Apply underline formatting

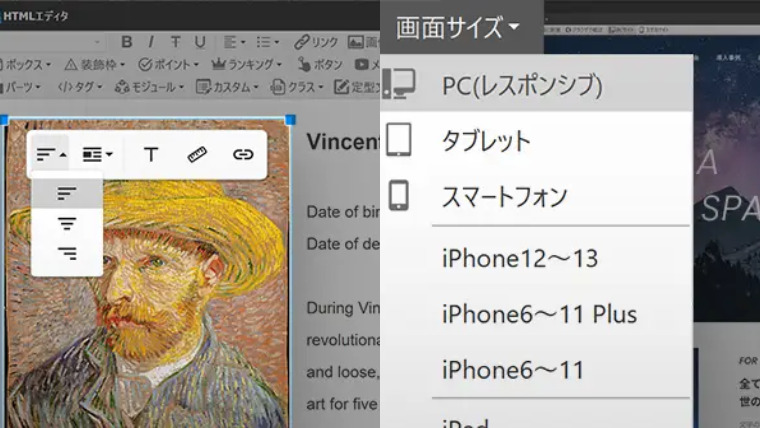[200, 42]
